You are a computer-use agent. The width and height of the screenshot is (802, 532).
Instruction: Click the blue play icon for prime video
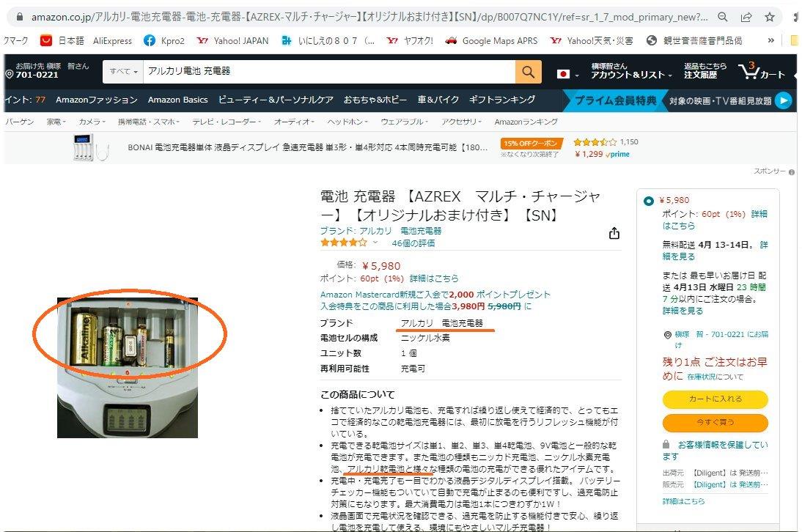783,100
